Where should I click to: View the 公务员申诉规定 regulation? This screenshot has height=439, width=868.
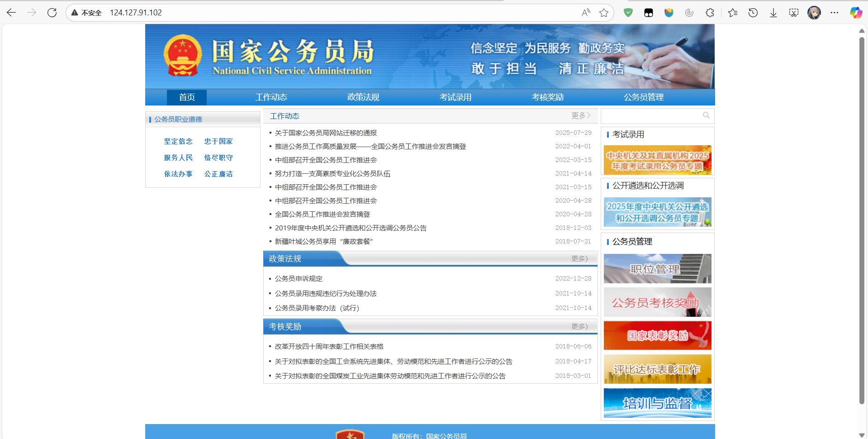pyautogui.click(x=299, y=278)
